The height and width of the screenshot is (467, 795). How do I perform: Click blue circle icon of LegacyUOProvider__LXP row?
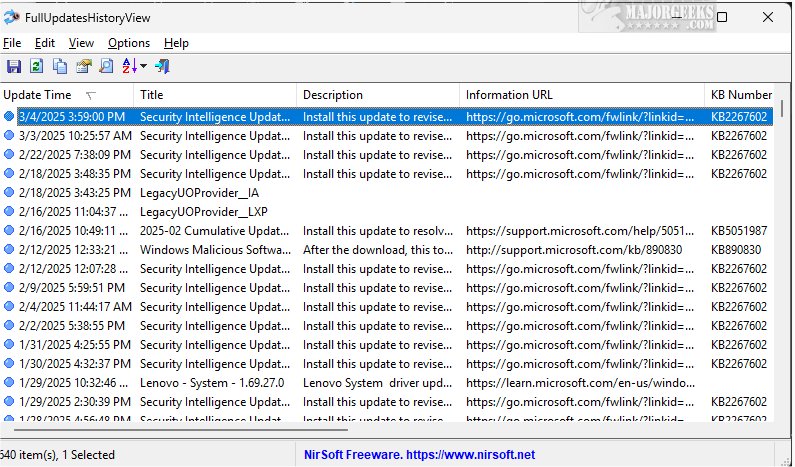9,211
